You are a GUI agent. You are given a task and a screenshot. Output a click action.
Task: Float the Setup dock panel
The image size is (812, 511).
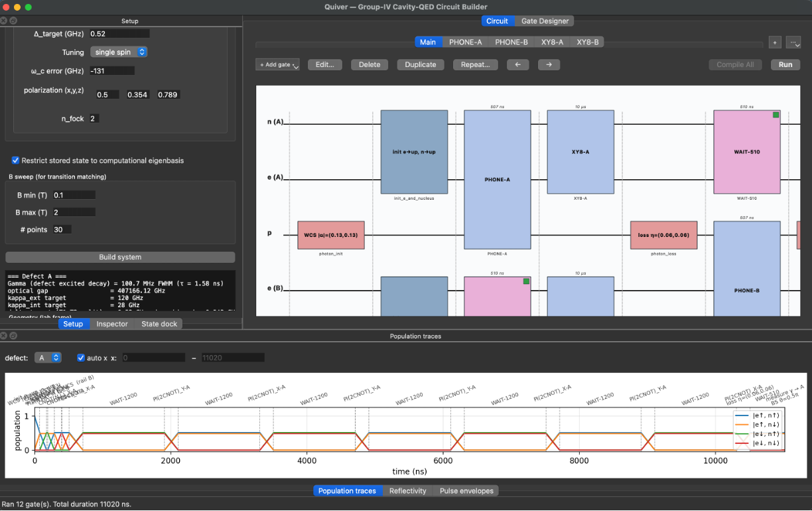click(13, 21)
